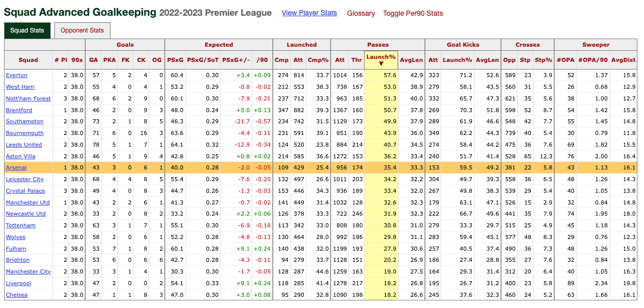This screenshot has width=644, height=308.
Task: Sort by the Thr column header
Action: 356,60
